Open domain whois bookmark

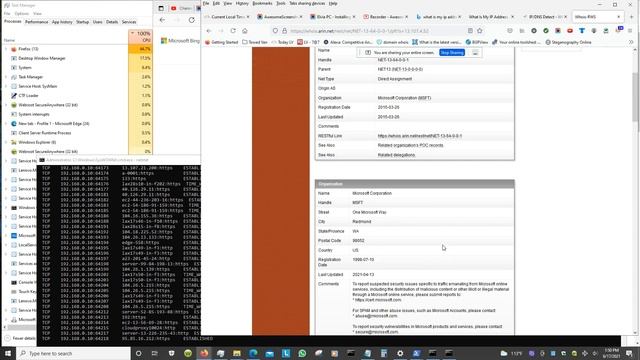coord(392,42)
